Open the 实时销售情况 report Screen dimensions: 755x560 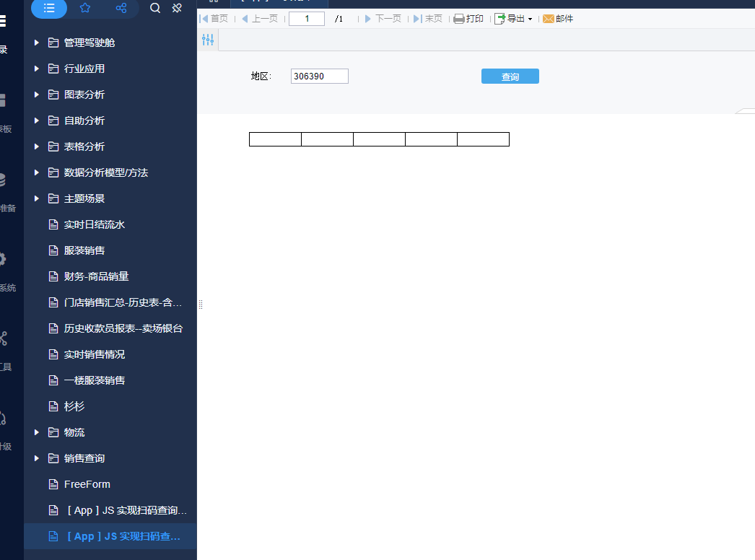click(95, 355)
